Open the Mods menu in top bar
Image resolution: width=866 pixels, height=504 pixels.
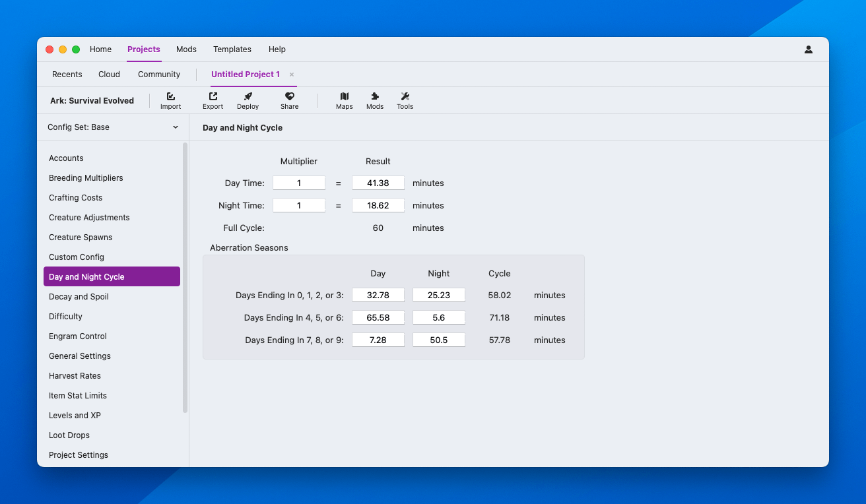point(186,49)
